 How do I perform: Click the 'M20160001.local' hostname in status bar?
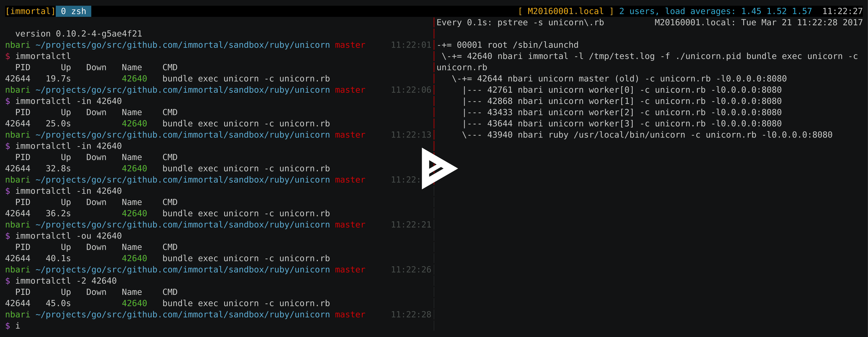coord(566,11)
